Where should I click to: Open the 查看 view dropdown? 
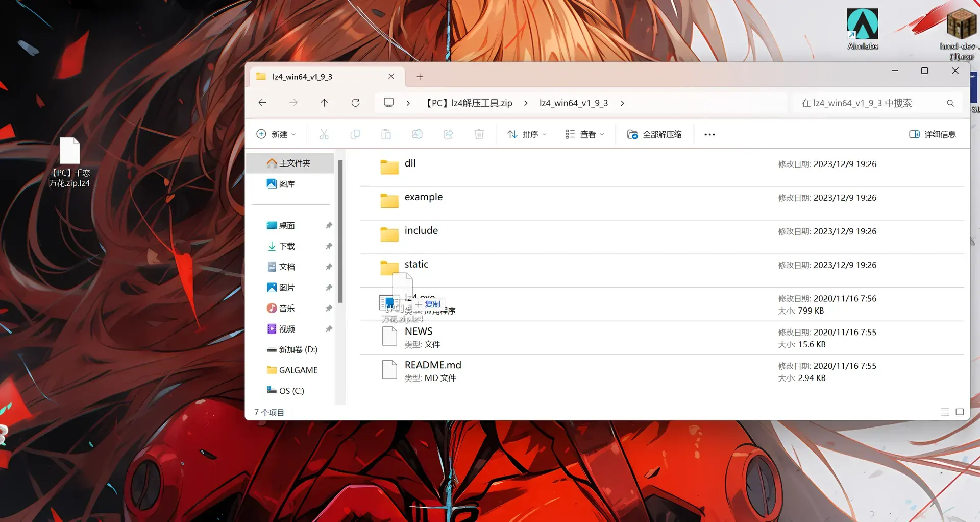584,134
